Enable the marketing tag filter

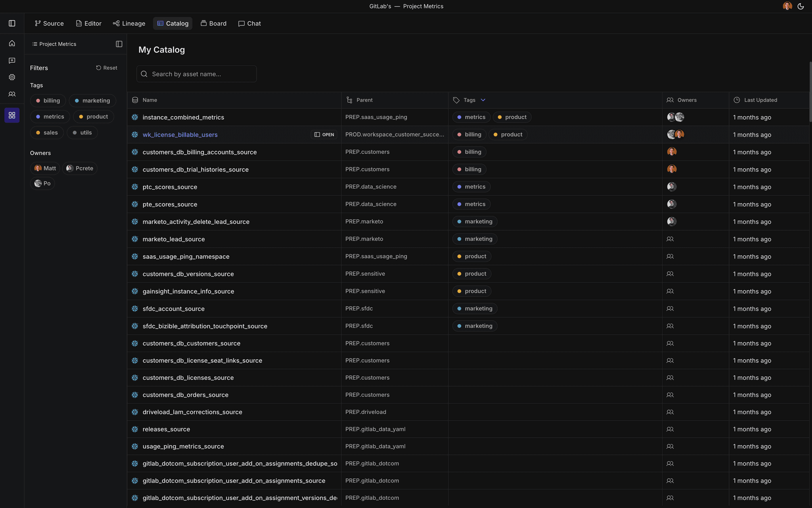click(92, 100)
